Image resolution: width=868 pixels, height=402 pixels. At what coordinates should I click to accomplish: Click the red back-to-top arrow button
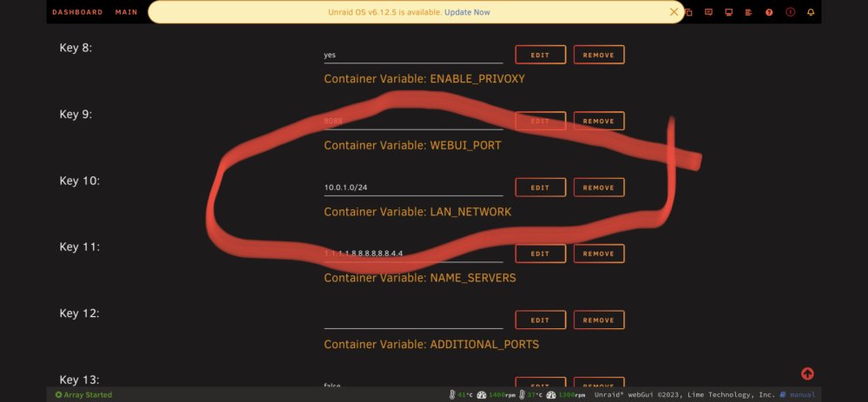click(807, 373)
